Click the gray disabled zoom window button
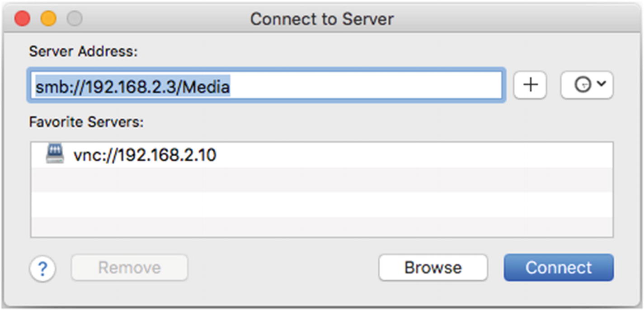Screen dimensions: 644x310 point(75,19)
